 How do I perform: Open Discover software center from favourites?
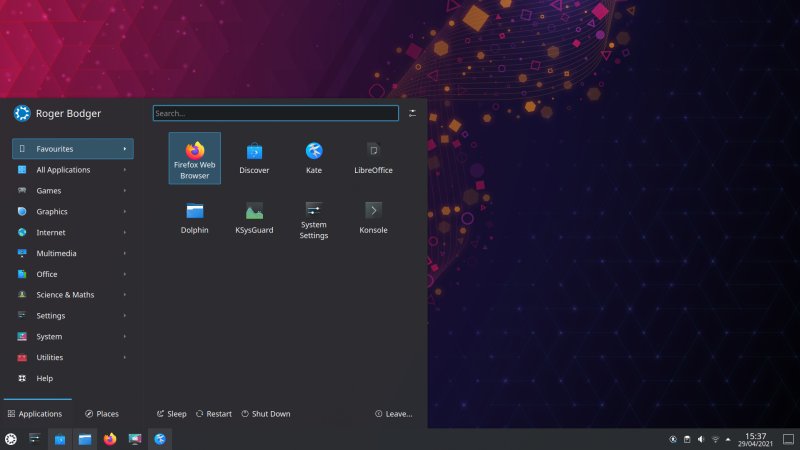coord(254,158)
